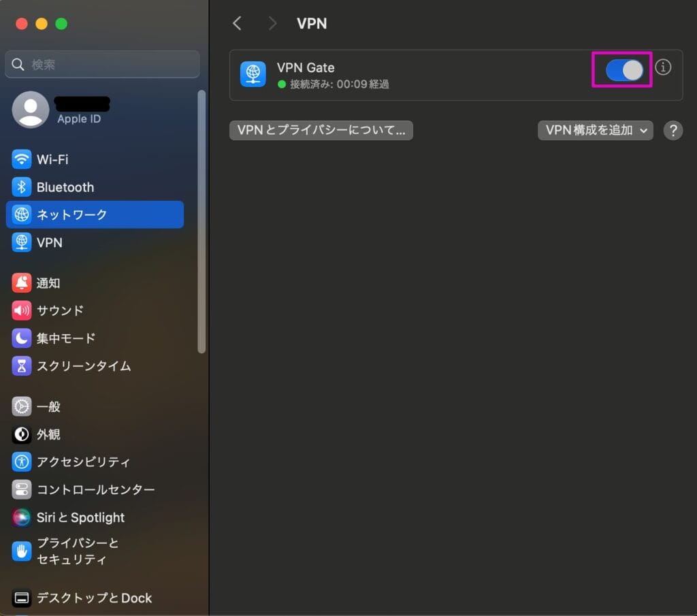Open コントロールセンター settings

[x=95, y=489]
